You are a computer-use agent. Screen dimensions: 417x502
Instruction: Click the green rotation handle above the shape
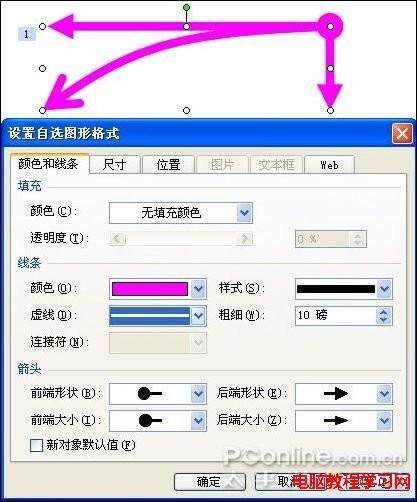click(187, 7)
